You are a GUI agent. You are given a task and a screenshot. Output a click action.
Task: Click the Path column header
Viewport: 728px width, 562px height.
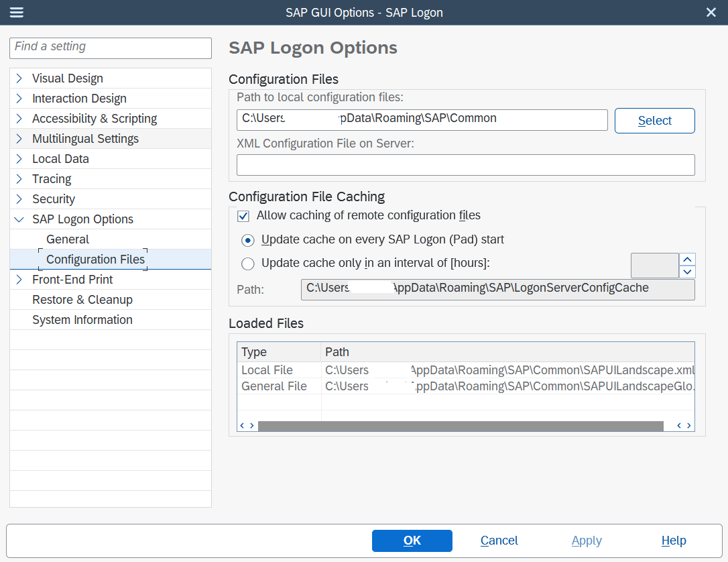coord(508,352)
